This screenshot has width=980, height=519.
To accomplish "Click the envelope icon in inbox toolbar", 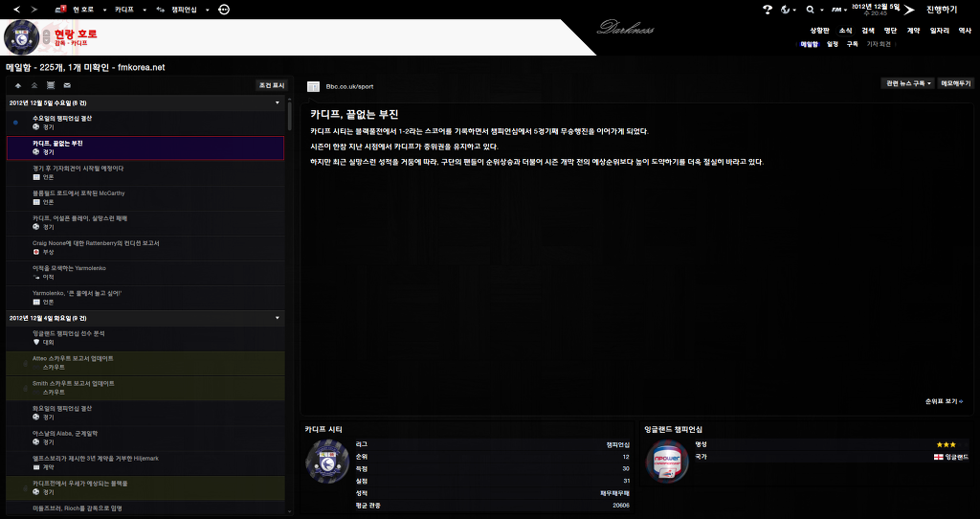I will (67, 85).
